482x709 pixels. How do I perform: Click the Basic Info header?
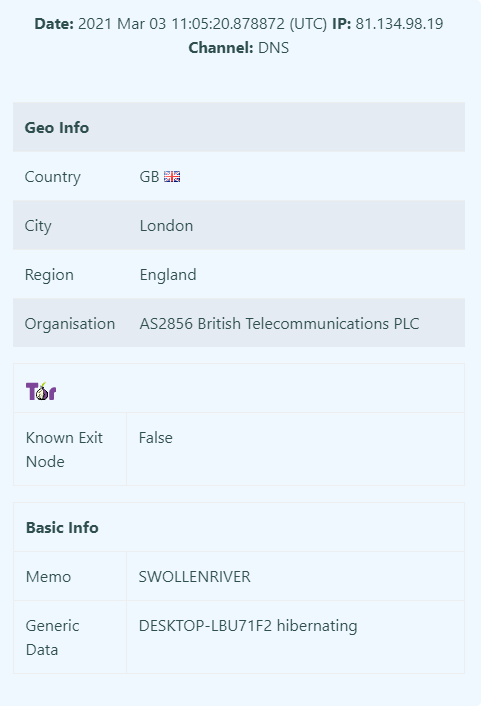[62, 527]
